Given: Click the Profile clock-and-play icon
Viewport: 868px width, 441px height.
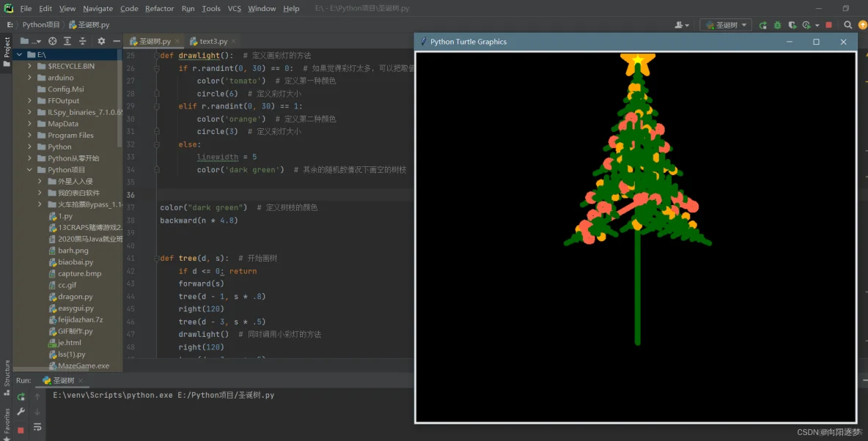Looking at the screenshot, I should coord(806,25).
